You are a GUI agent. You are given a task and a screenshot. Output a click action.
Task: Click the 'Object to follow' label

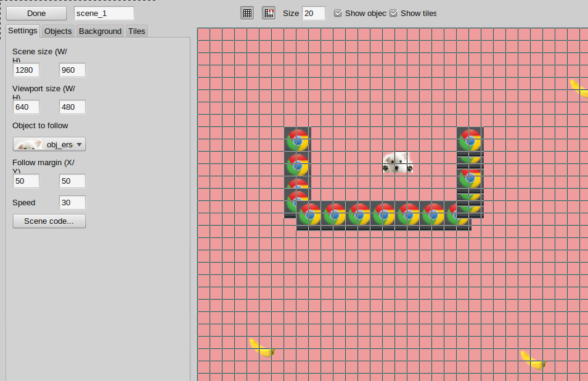point(40,126)
